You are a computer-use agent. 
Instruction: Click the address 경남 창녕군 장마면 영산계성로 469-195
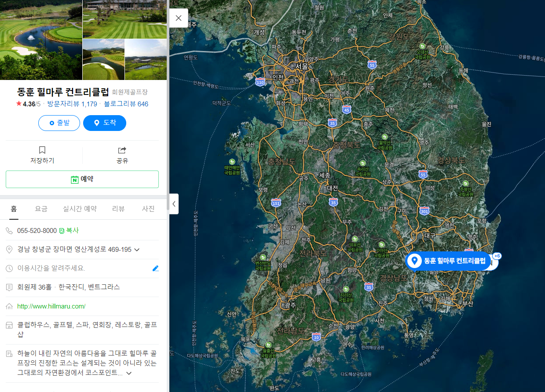pos(74,250)
